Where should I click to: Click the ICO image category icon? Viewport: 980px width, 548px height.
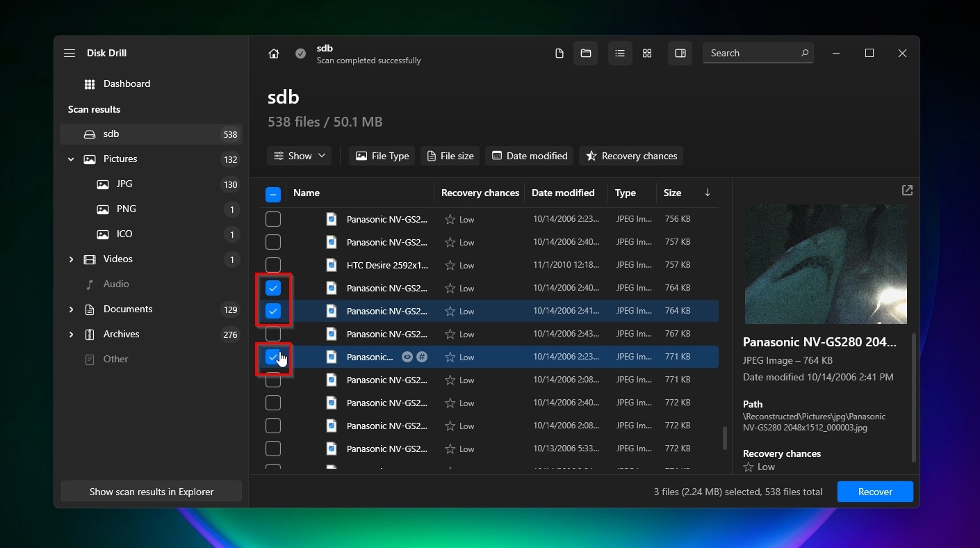click(x=103, y=234)
